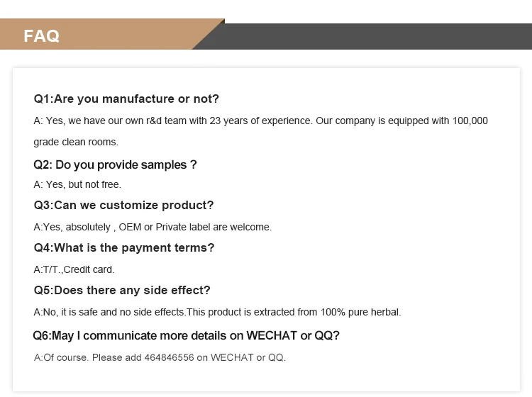Click the contact number 464846556
The height and width of the screenshot is (397, 532).
coord(170,357)
